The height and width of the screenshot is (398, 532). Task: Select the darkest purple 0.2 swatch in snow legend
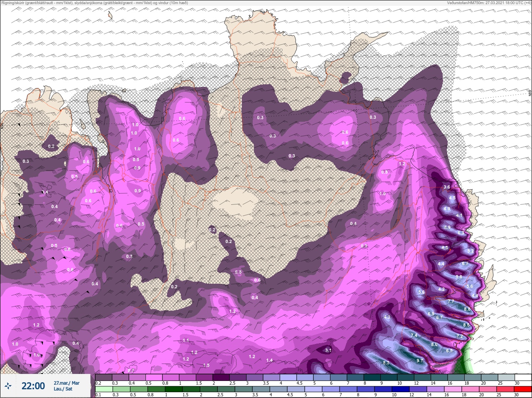103,377
